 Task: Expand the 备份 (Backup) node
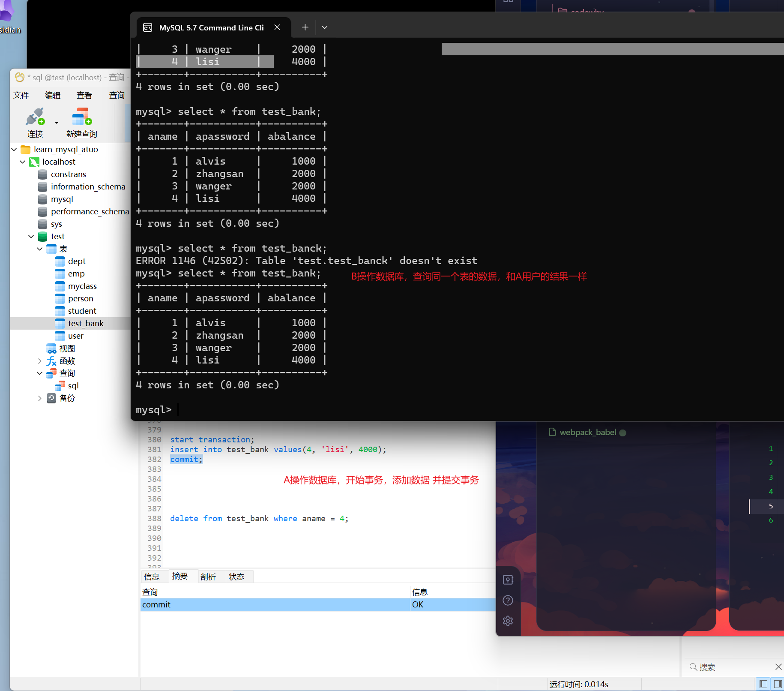pos(39,398)
